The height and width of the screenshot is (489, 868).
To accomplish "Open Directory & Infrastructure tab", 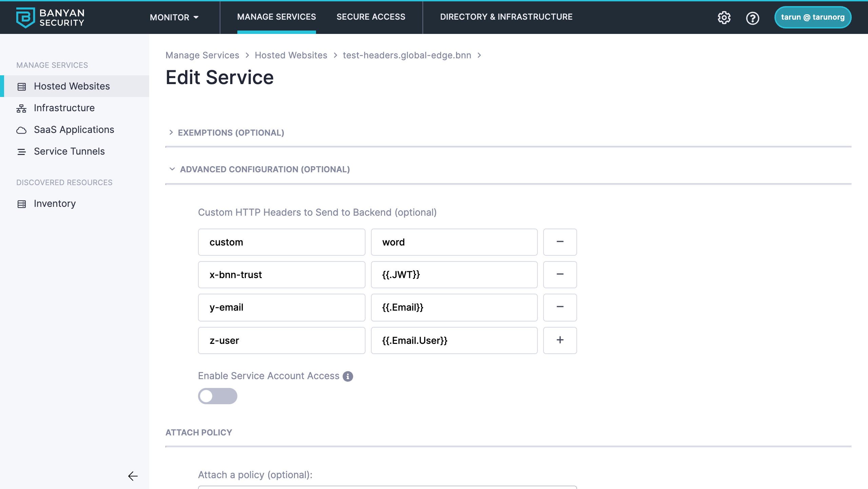I will coord(506,17).
